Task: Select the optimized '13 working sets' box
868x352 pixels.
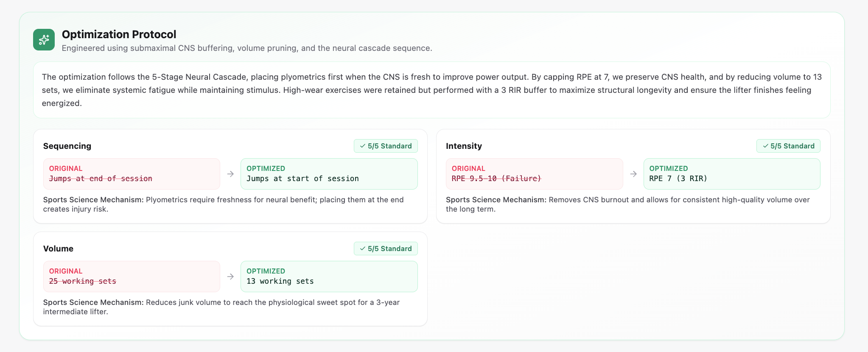Action: point(329,277)
